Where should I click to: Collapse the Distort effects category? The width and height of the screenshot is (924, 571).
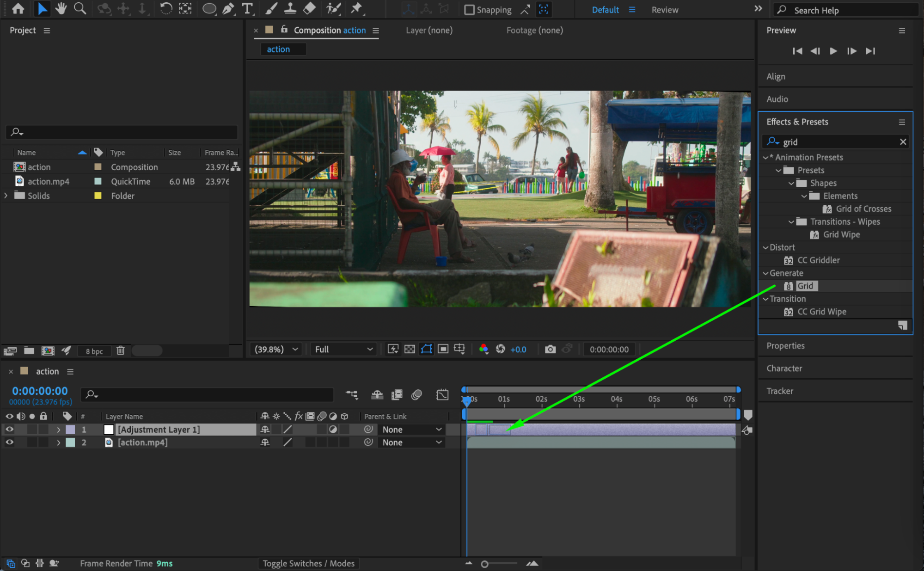pos(765,247)
